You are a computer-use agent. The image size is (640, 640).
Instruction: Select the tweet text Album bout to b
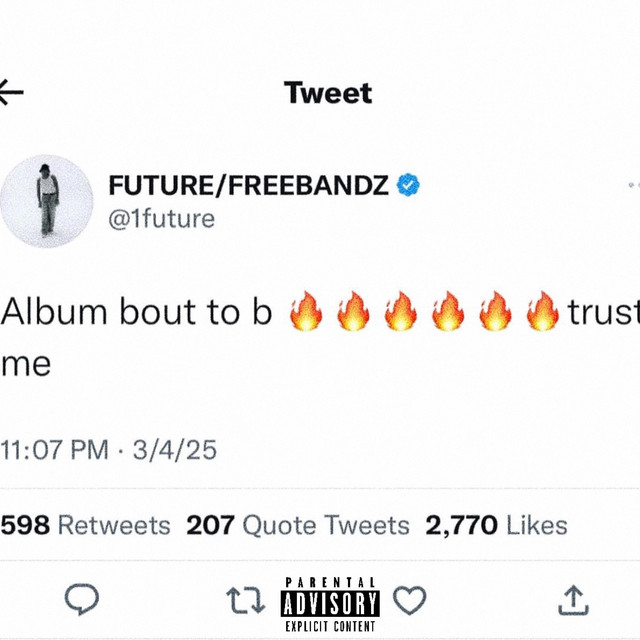(x=136, y=312)
